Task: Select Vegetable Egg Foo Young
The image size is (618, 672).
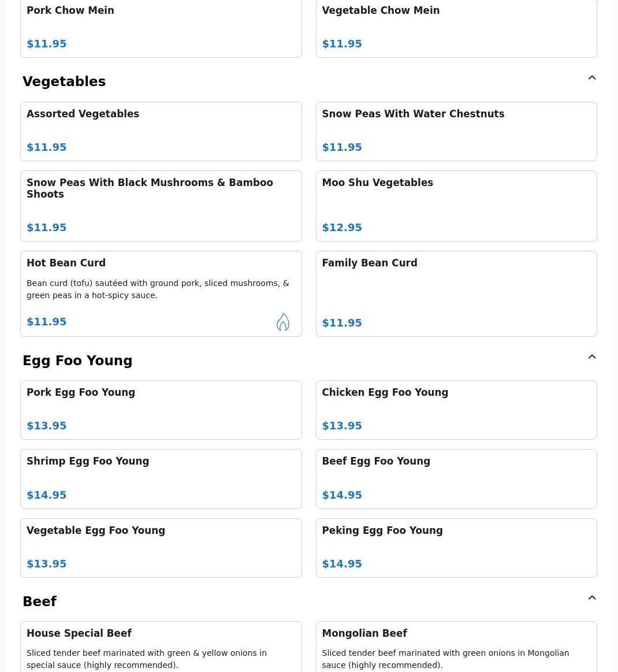Action: tap(161, 548)
